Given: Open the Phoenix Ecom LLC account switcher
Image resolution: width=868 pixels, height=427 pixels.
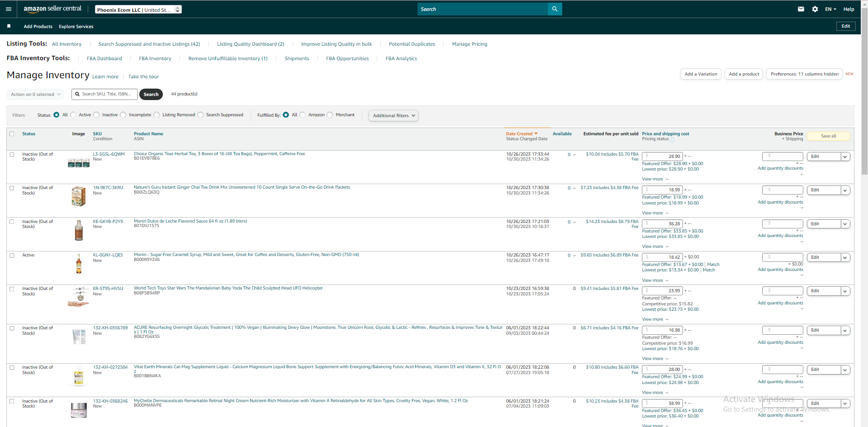Looking at the screenshot, I should [138, 9].
